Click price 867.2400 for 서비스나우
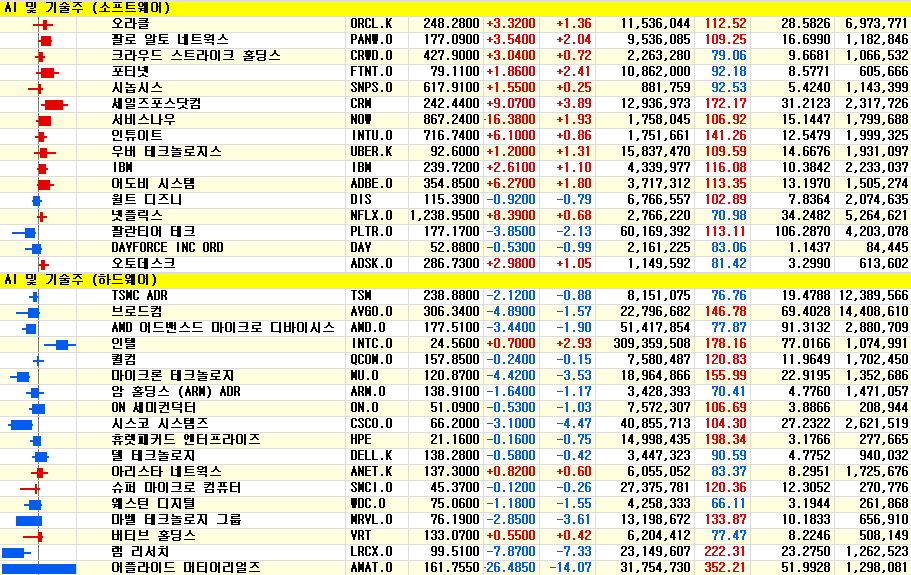Viewport: 911px width, 575px height. click(x=451, y=120)
